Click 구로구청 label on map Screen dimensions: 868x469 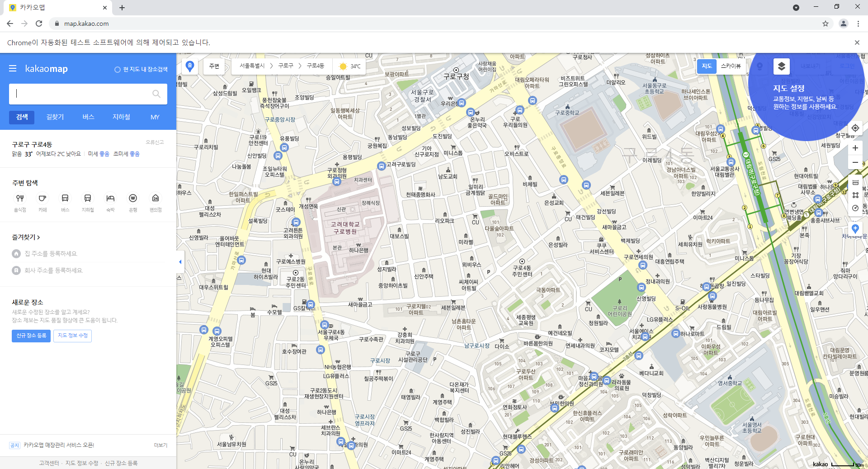tap(456, 76)
